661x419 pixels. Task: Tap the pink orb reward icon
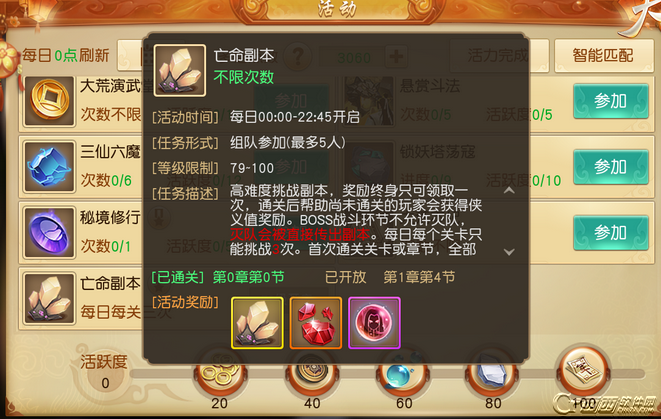click(x=374, y=323)
